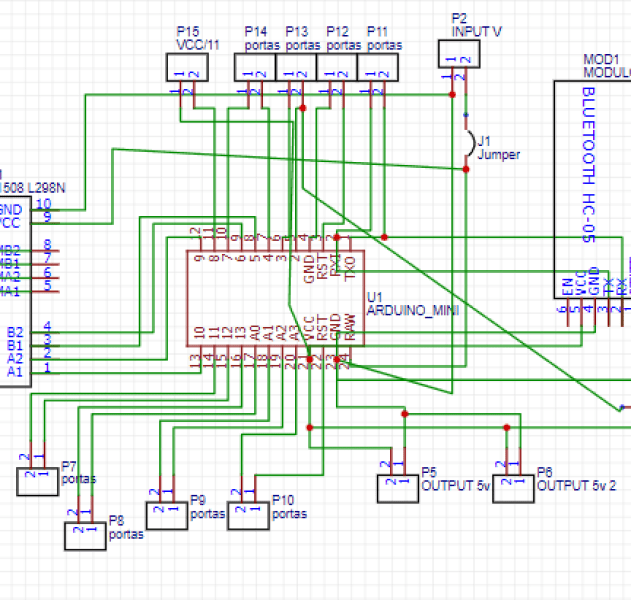Viewport: 631px width, 600px height.
Task: Select the P12 portas connector box
Action: [x=337, y=68]
